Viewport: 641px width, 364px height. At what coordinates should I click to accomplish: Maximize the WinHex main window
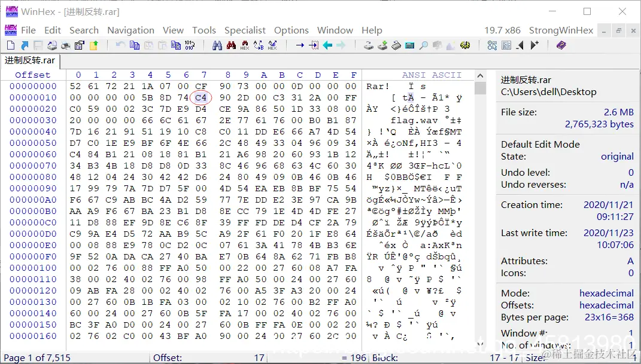[x=587, y=11]
